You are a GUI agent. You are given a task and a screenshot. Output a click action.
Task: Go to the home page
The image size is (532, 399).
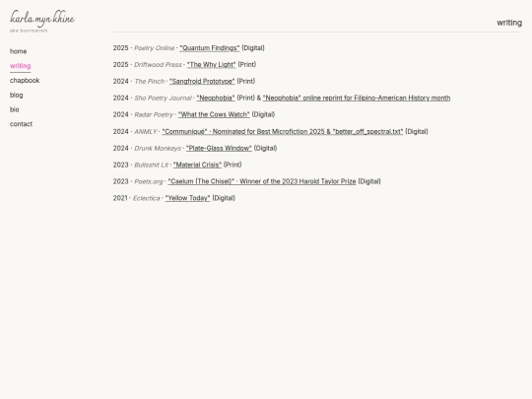(19, 51)
